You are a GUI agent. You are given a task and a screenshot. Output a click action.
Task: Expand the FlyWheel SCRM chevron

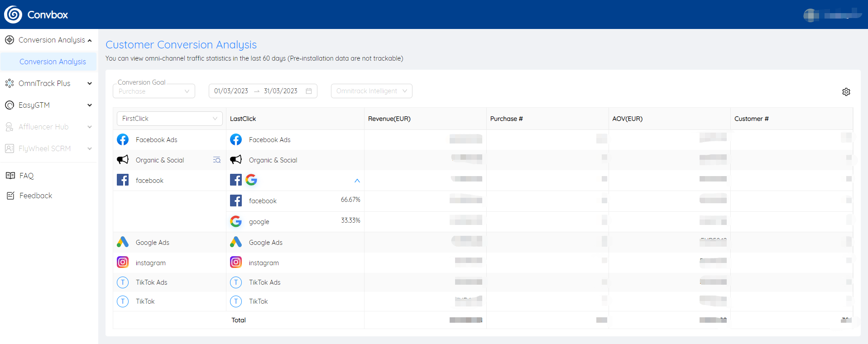coord(90,148)
